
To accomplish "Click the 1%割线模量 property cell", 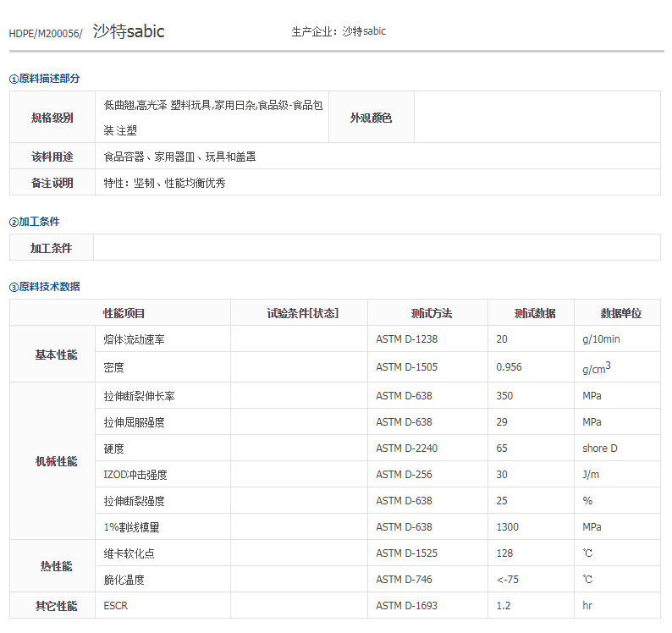I will point(162,526).
